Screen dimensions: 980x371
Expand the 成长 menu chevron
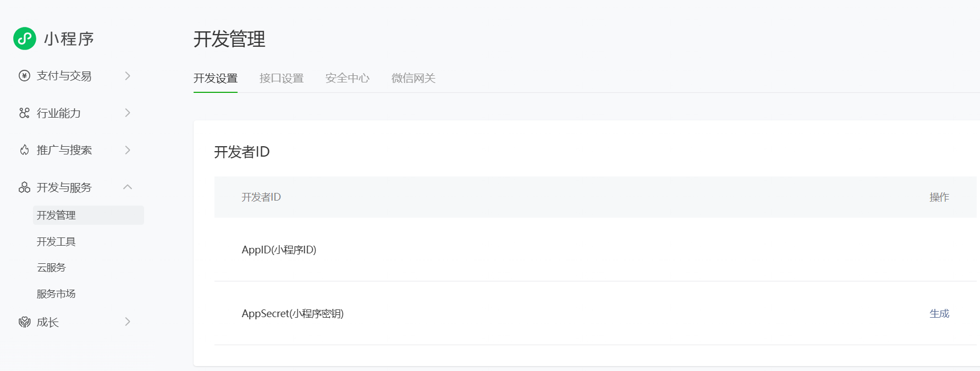[128, 322]
